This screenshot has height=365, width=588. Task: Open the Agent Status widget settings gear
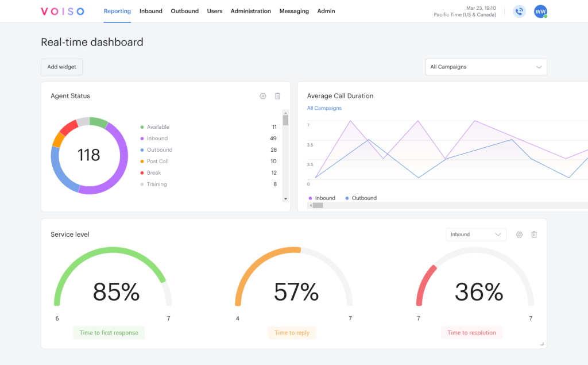pos(263,96)
